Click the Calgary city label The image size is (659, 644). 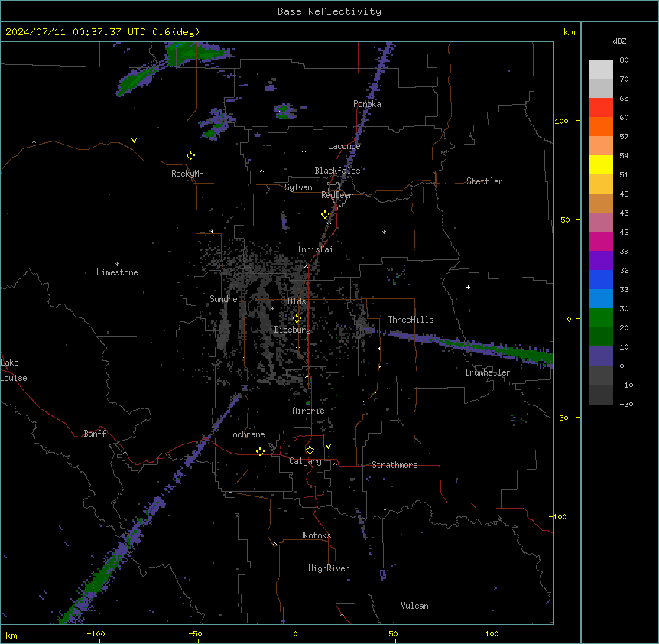coord(305,461)
